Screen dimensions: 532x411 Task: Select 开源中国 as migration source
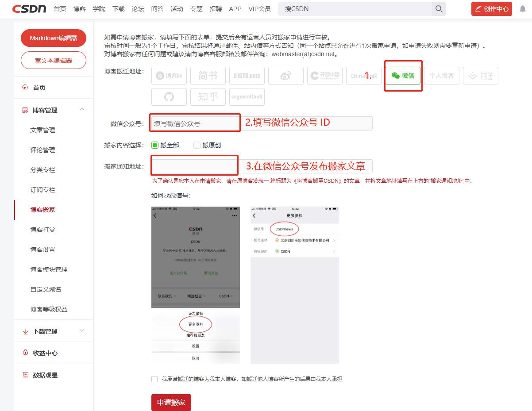coord(325,76)
